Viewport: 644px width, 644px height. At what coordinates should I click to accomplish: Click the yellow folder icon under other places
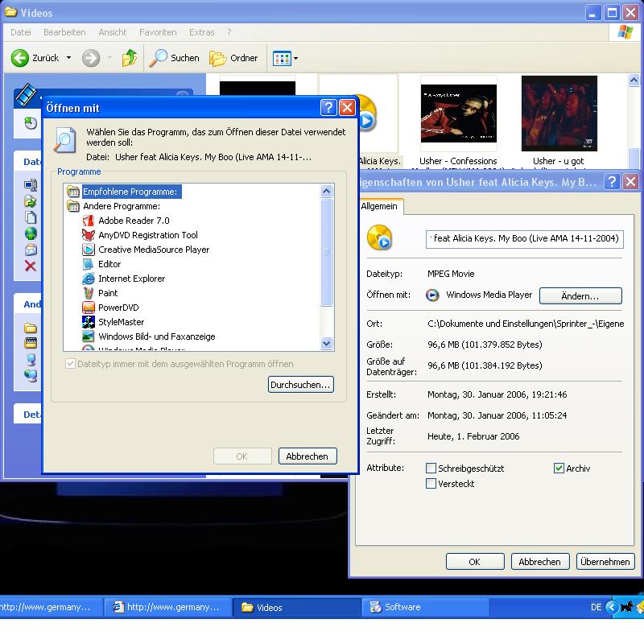click(x=31, y=328)
